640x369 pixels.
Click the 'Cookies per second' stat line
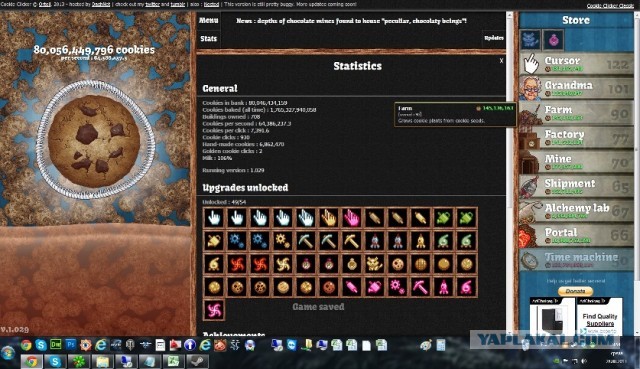(x=247, y=123)
